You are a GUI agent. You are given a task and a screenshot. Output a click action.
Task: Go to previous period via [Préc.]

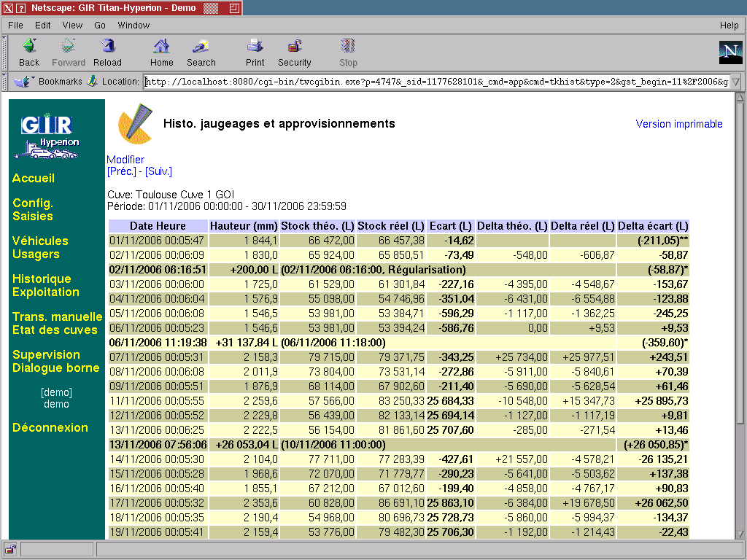point(122,171)
